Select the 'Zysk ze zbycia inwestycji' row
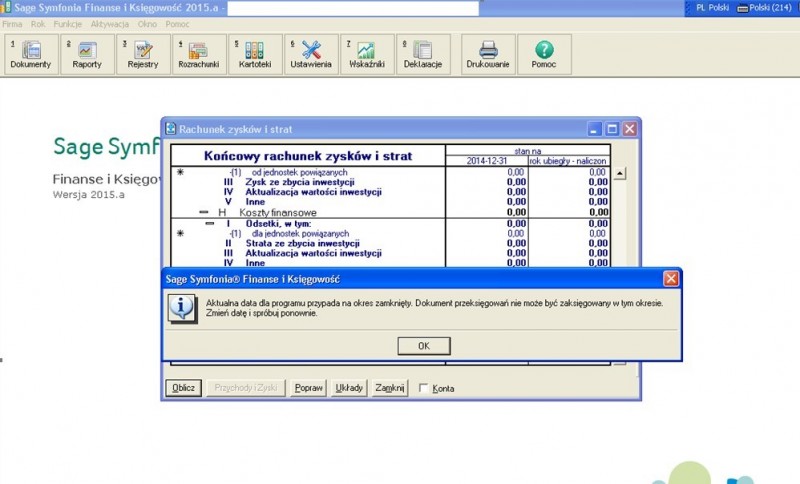The image size is (800, 484). tap(390, 182)
